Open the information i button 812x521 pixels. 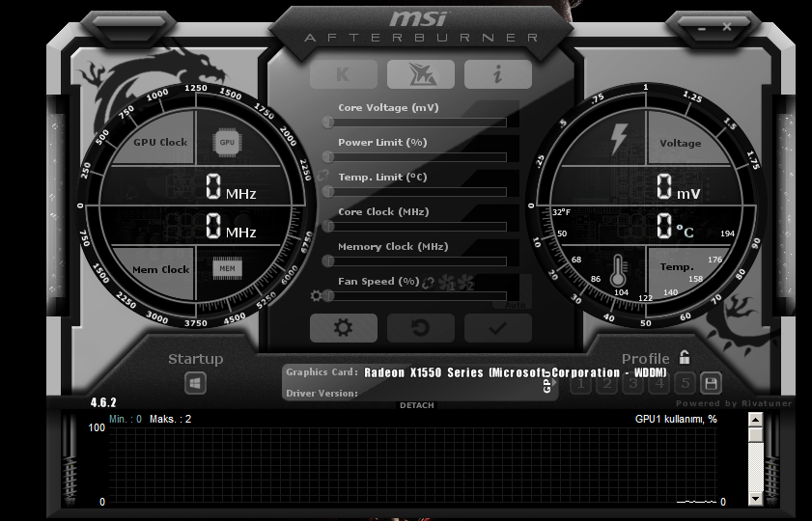tap(498, 74)
